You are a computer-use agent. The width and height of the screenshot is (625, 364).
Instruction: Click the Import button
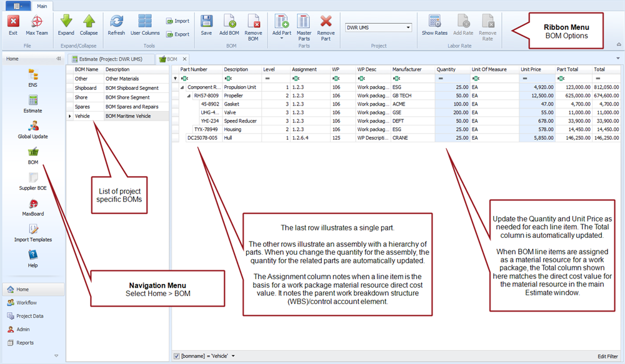[178, 21]
